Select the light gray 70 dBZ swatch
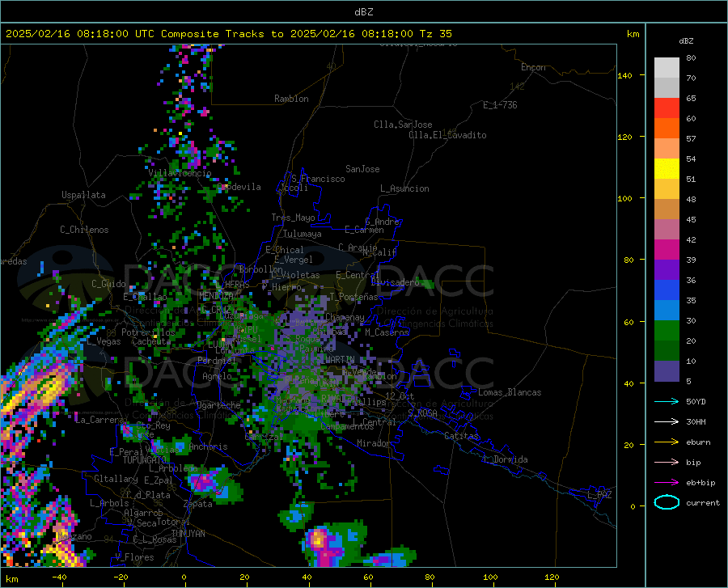 tap(667, 68)
